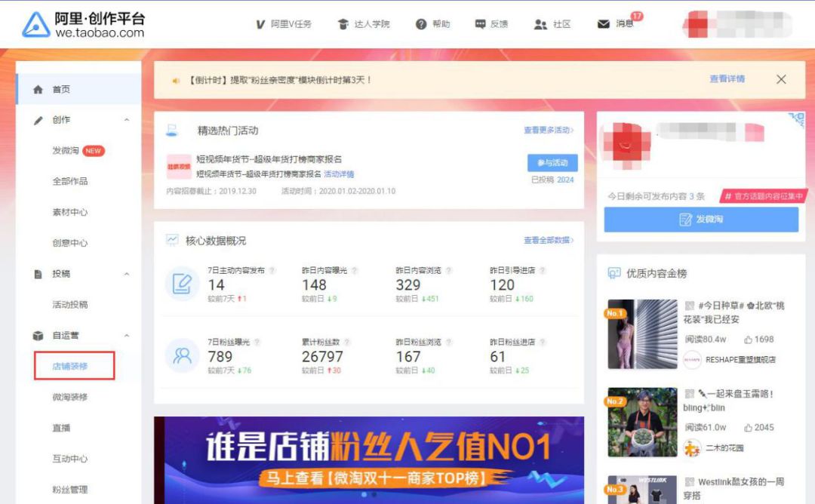This screenshot has height=504, width=815.
Task: Open the 社区 community page
Action: pos(552,24)
